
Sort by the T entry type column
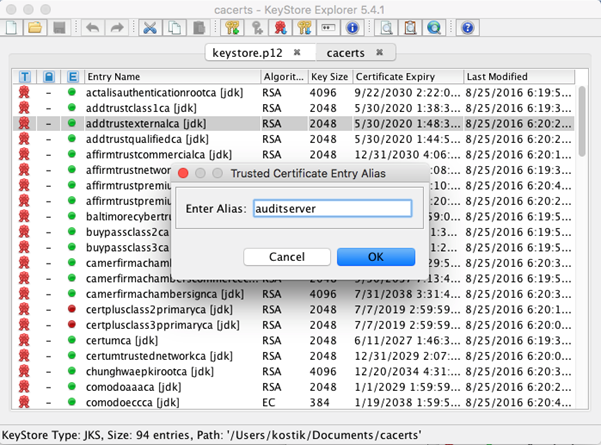pyautogui.click(x=25, y=77)
